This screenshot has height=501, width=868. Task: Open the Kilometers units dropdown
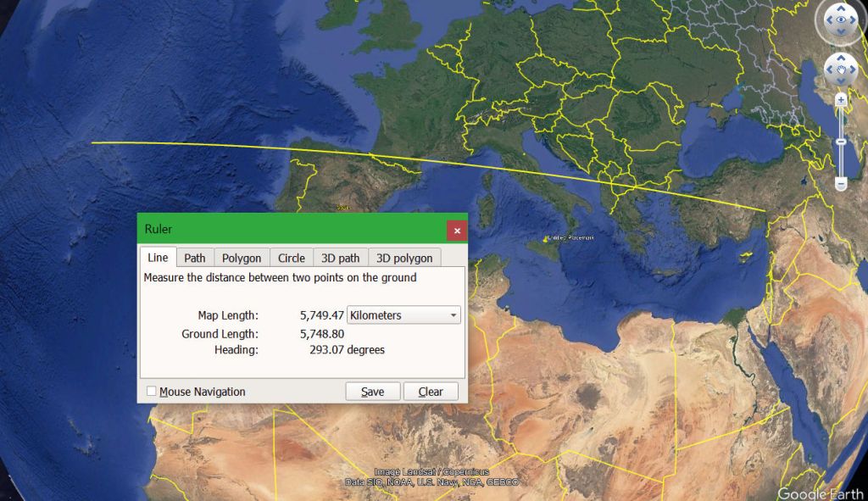[x=403, y=315]
